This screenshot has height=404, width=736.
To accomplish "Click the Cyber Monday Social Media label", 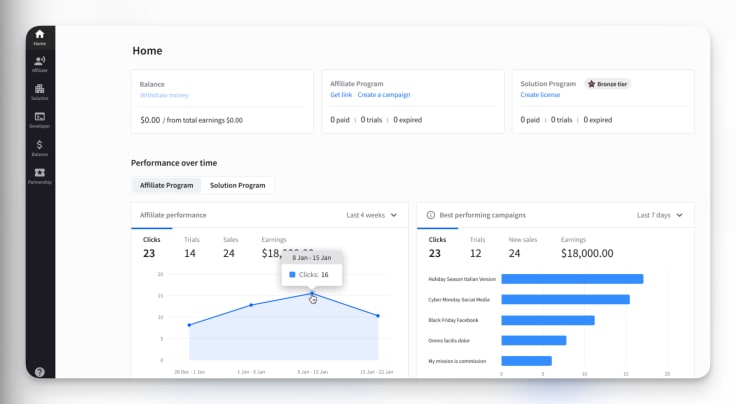I will (459, 299).
